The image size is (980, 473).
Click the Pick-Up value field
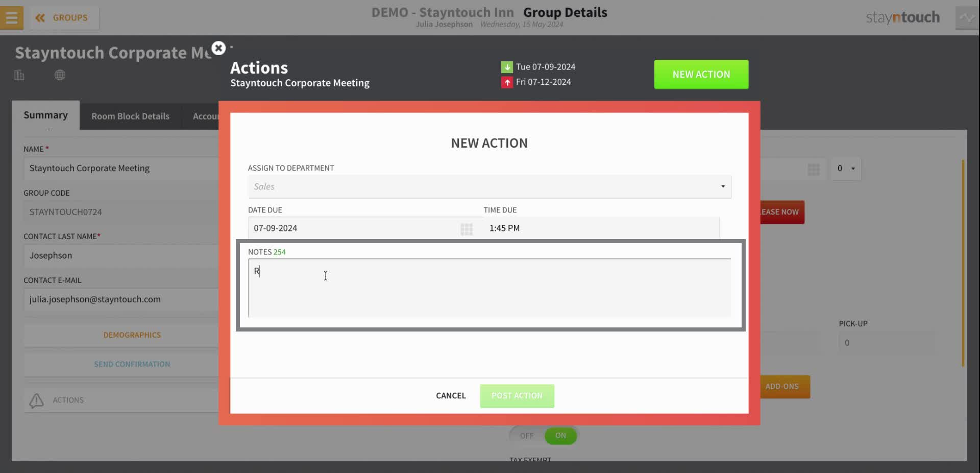pyautogui.click(x=887, y=343)
